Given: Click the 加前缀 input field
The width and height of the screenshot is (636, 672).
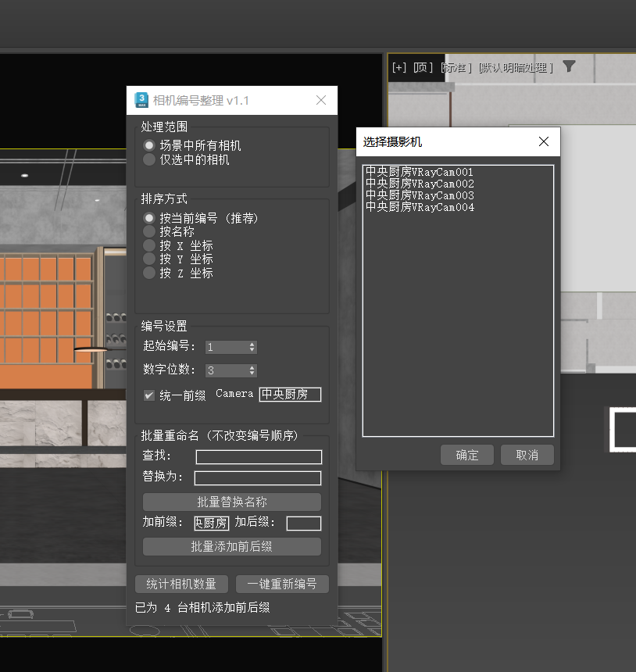Looking at the screenshot, I should (x=212, y=523).
